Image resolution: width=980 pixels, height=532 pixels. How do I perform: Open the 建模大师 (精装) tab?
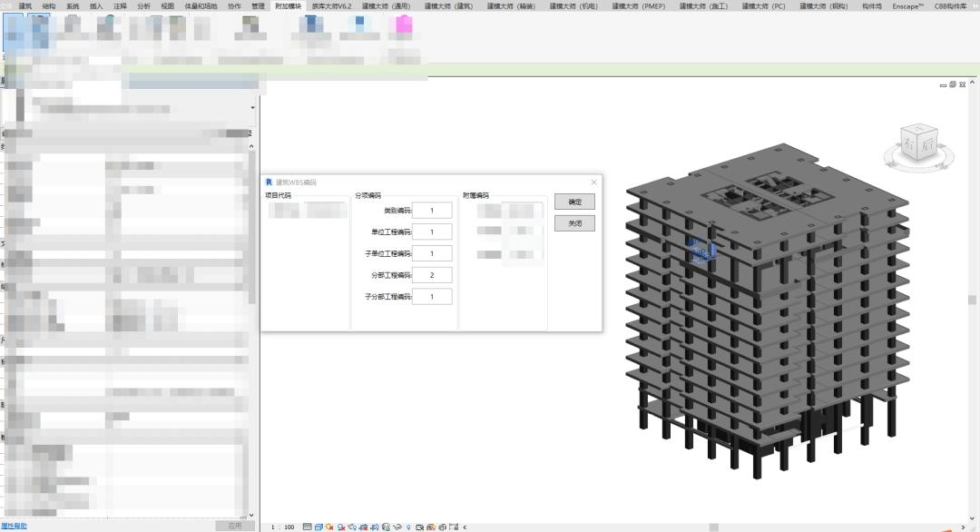point(511,5)
